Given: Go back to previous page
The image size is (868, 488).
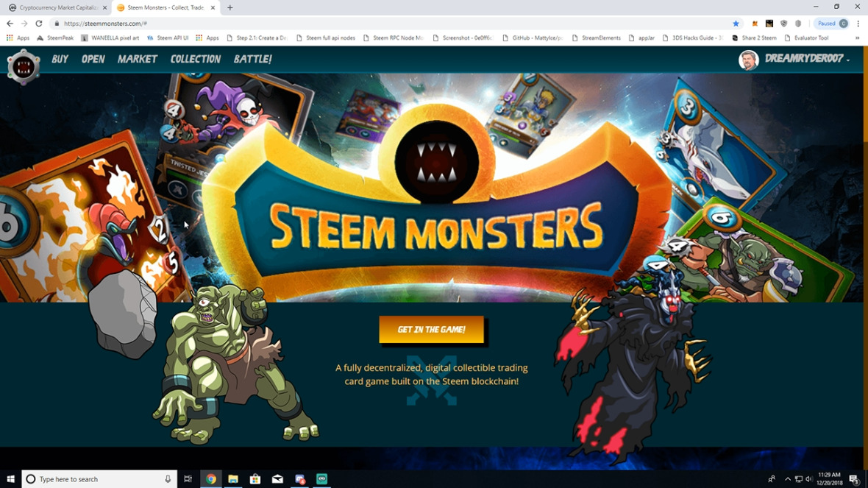Looking at the screenshot, I should pyautogui.click(x=10, y=24).
